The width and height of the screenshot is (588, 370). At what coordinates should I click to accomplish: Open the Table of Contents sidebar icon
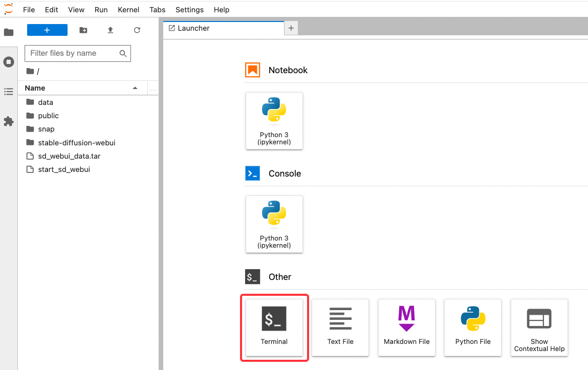(9, 92)
